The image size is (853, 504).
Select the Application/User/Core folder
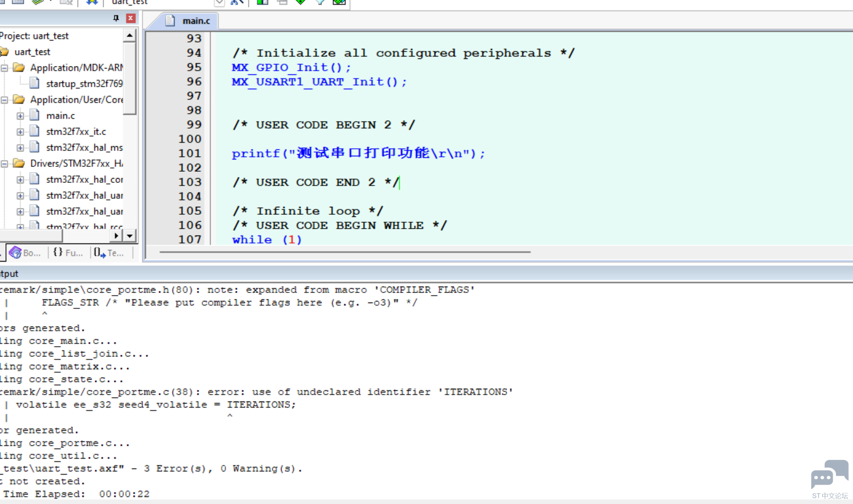[x=76, y=99]
